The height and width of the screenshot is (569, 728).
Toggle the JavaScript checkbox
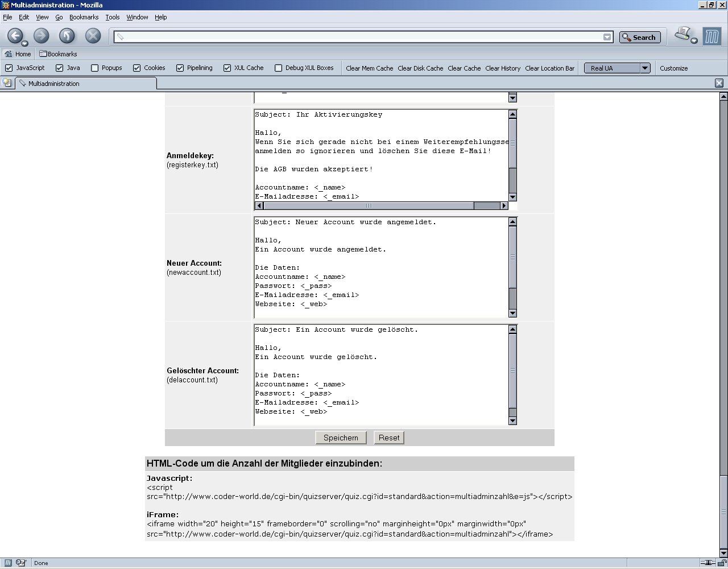click(x=9, y=68)
